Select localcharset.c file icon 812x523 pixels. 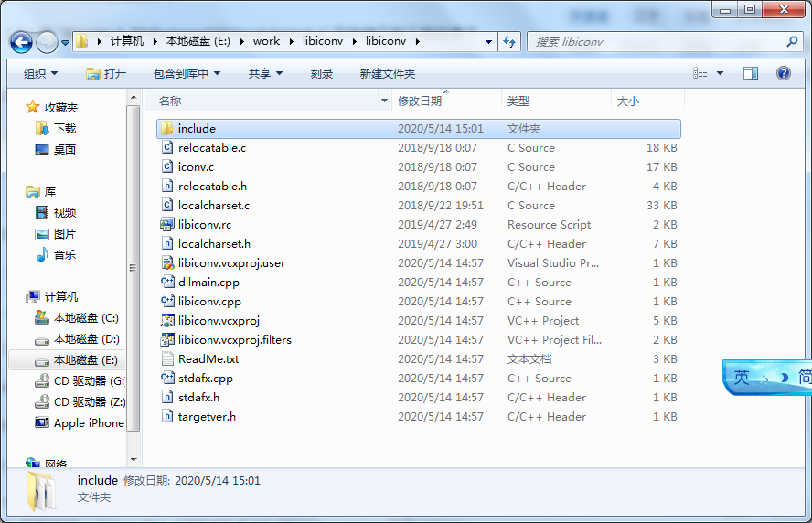click(166, 205)
